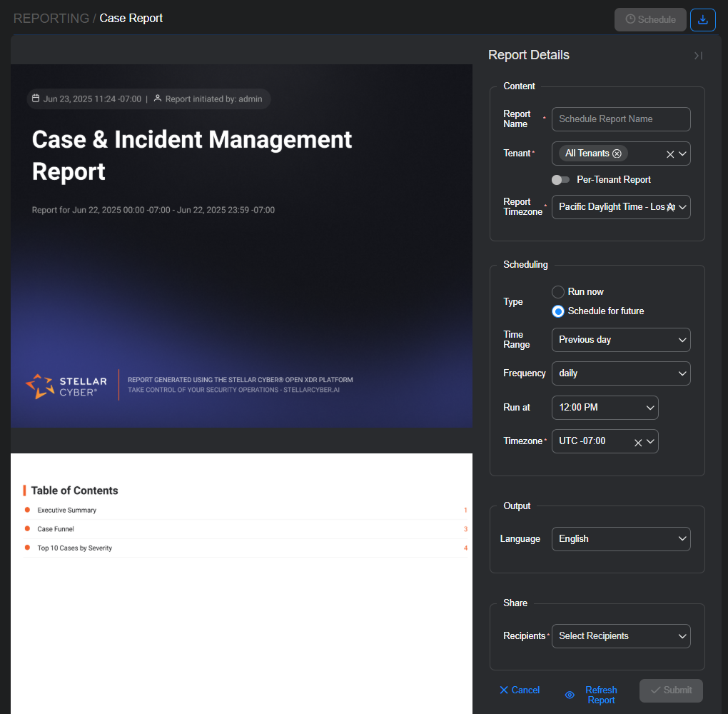728x714 pixels.
Task: Enable the Per-Tenant Report toggle
Action: point(561,180)
